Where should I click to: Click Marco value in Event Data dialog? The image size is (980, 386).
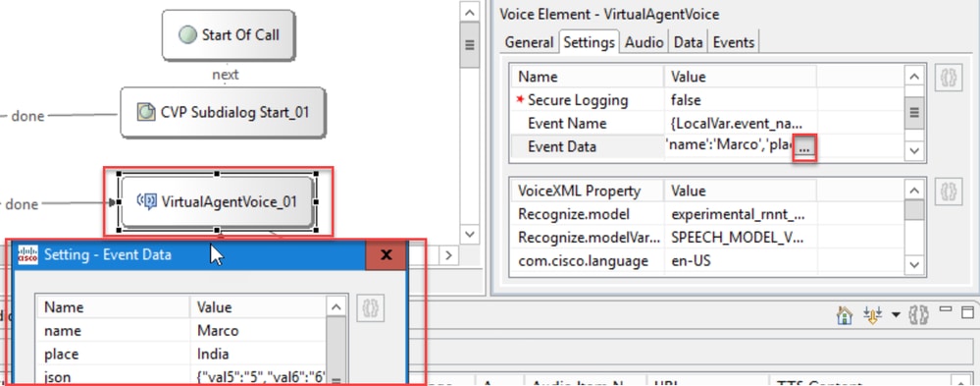coord(218,330)
